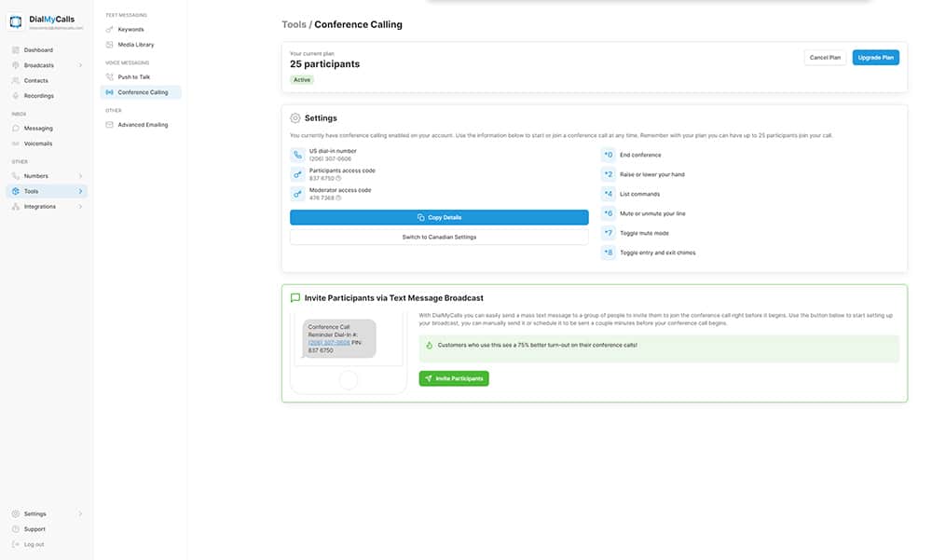Image resolution: width=932 pixels, height=560 pixels.
Task: Expand the Broadcasts menu chevron
Action: click(x=81, y=65)
